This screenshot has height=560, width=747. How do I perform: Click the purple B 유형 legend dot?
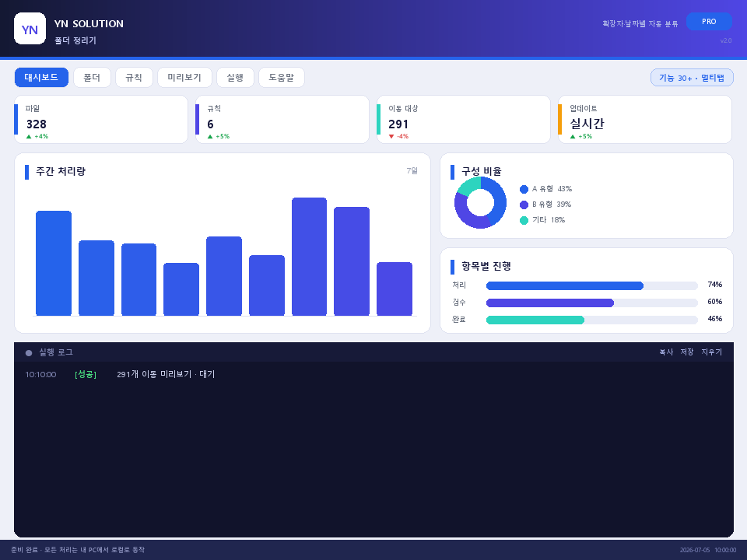pos(524,205)
